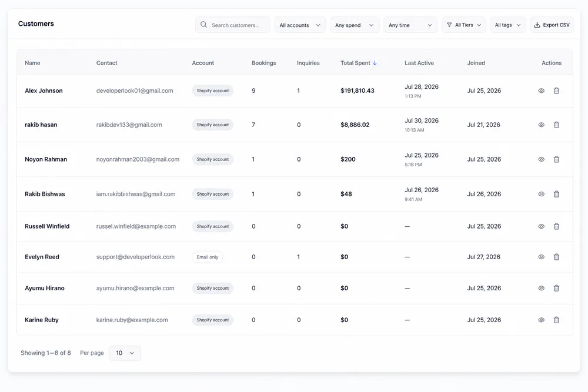Click the $48 total spent value
This screenshot has width=588, height=392.
click(346, 194)
